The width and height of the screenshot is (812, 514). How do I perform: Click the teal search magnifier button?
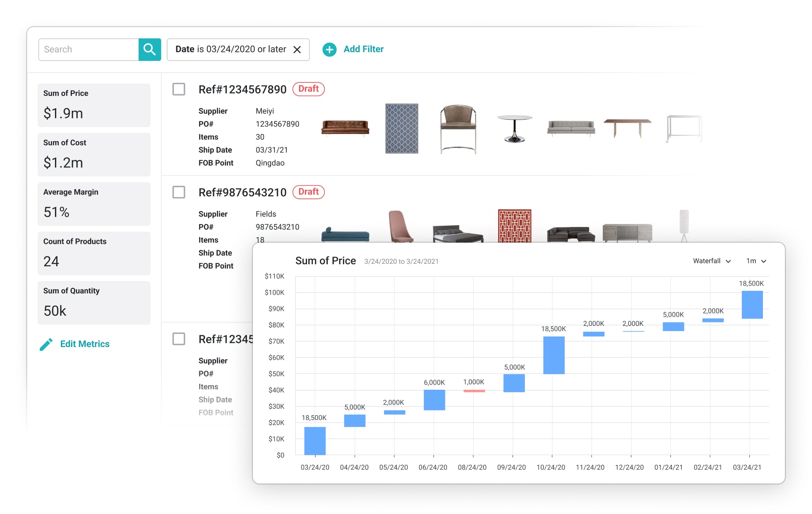click(x=149, y=49)
